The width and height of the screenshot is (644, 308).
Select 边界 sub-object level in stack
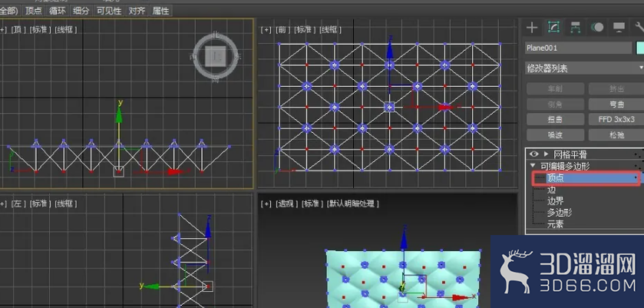tap(555, 201)
